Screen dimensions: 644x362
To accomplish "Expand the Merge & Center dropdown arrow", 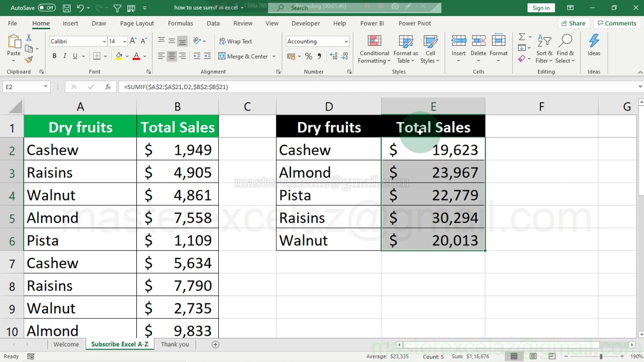I will click(274, 56).
